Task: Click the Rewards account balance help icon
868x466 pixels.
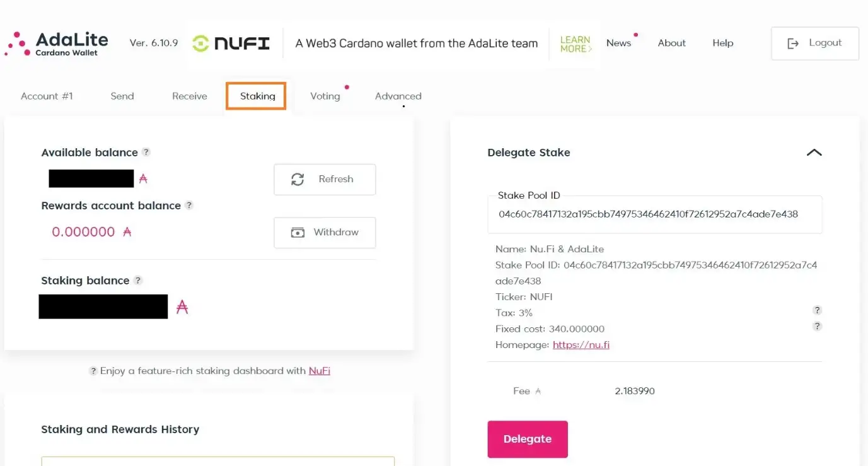Action: [189, 205]
